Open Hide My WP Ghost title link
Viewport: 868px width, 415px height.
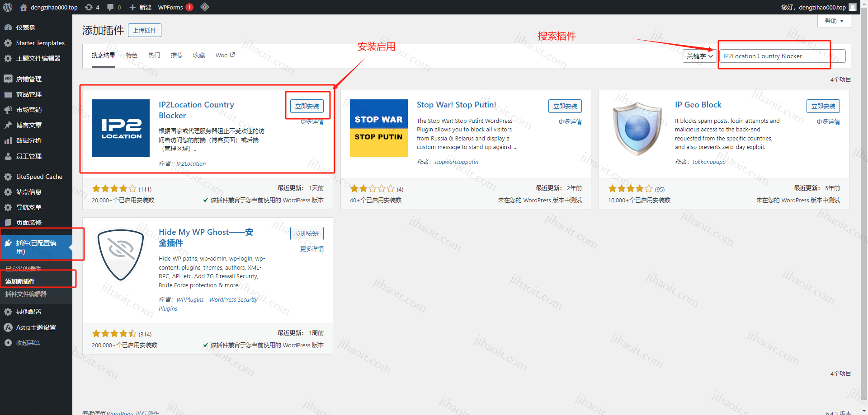click(x=206, y=238)
